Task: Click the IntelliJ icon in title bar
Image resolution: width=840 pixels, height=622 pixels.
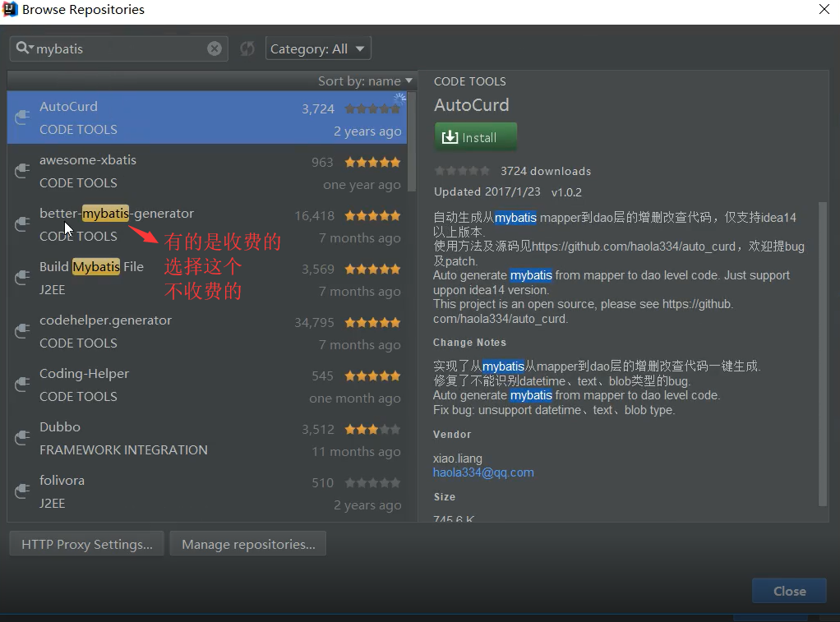Action: (10, 9)
